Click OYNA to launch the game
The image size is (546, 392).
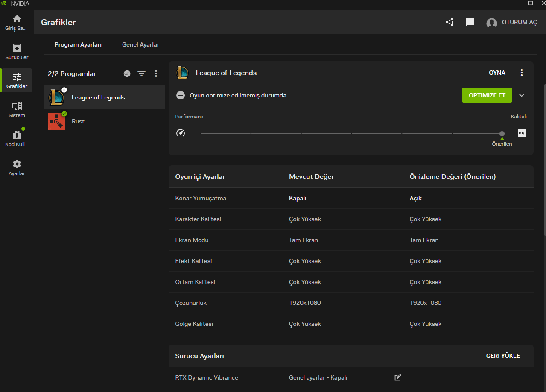pyautogui.click(x=497, y=73)
